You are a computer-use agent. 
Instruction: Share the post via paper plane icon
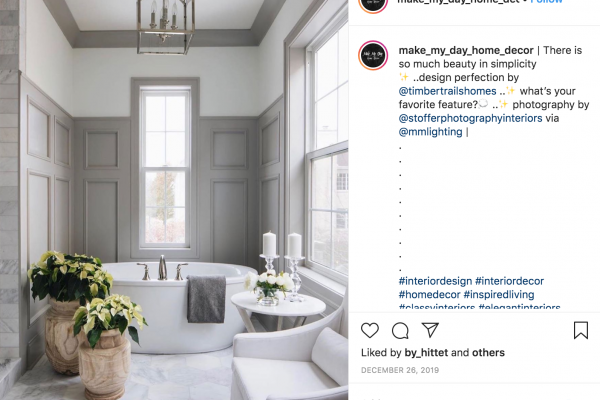(430, 330)
